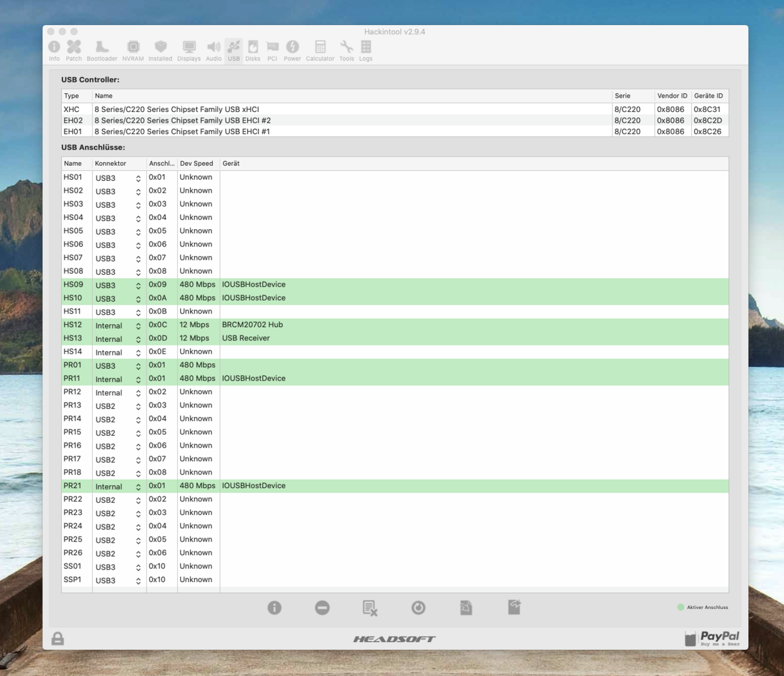The image size is (784, 676).
Task: Click the export file icon below the table
Action: click(x=514, y=607)
